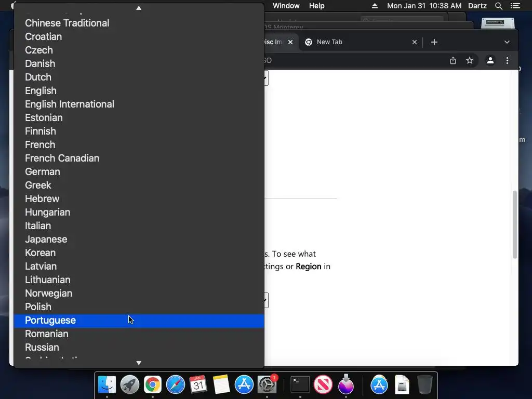Viewport: 532px width, 399px height.
Task: Open the App Store icon next to Notes
Action: click(x=244, y=384)
